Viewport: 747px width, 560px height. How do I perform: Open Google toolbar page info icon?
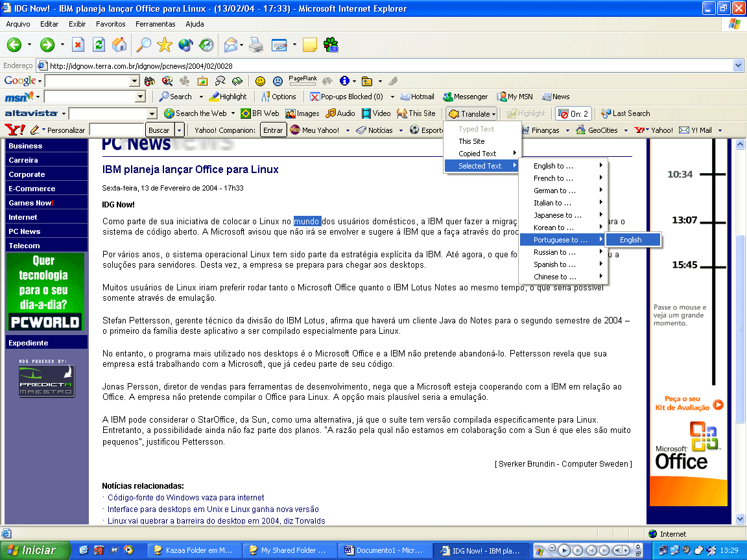tap(344, 81)
